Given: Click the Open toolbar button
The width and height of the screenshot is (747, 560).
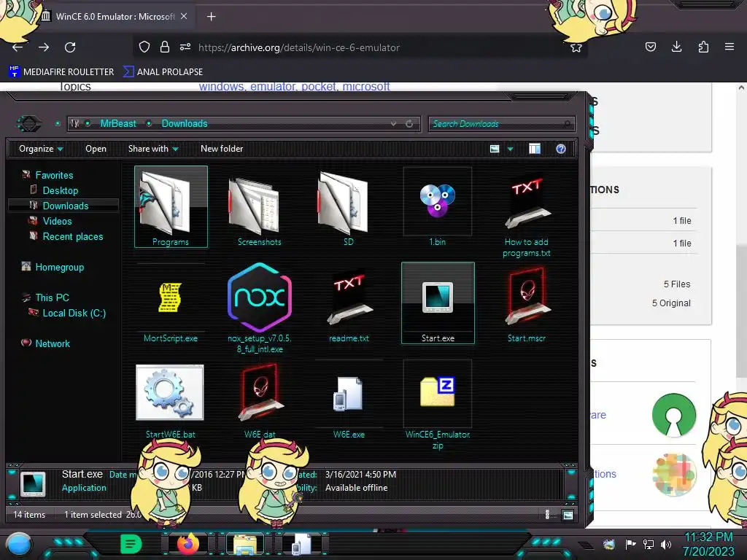Looking at the screenshot, I should (x=96, y=149).
